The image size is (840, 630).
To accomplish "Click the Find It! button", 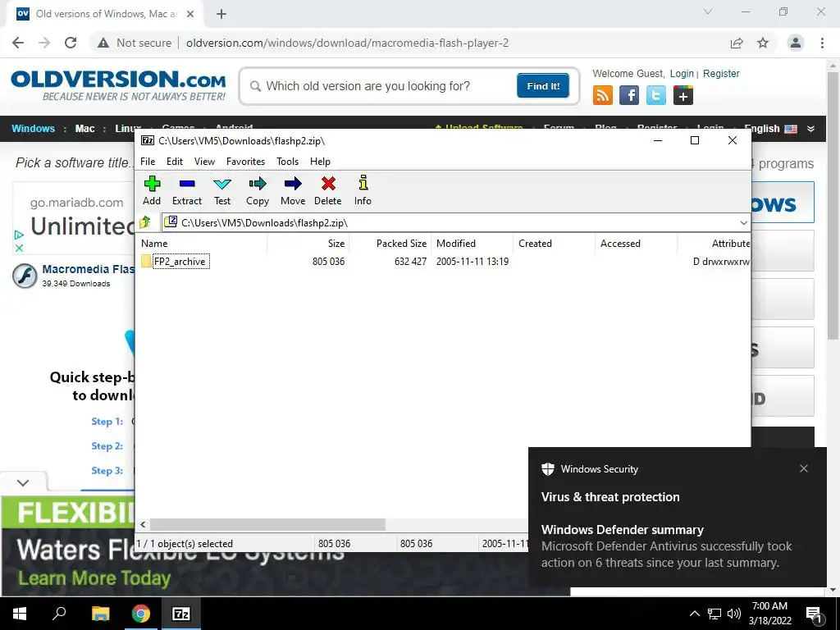I will (543, 86).
